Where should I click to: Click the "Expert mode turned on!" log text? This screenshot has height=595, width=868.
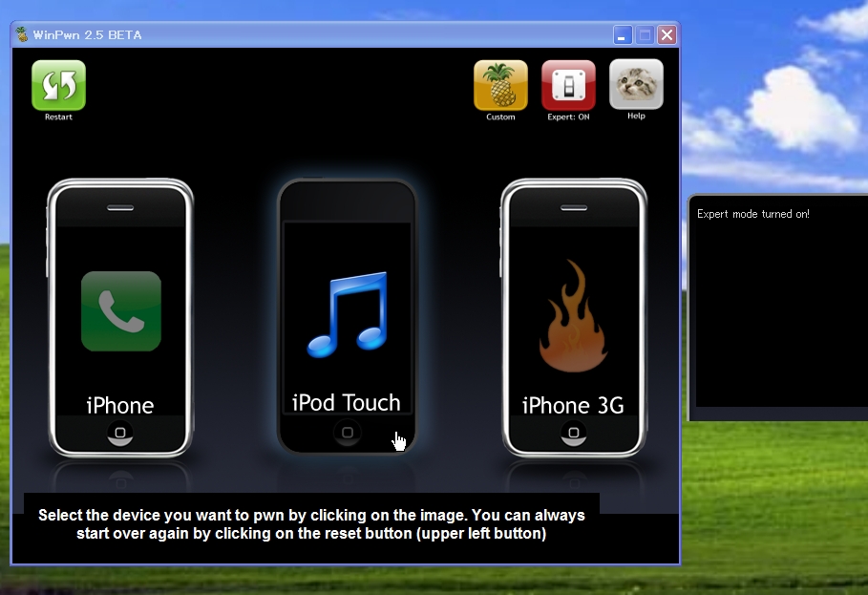coord(752,214)
